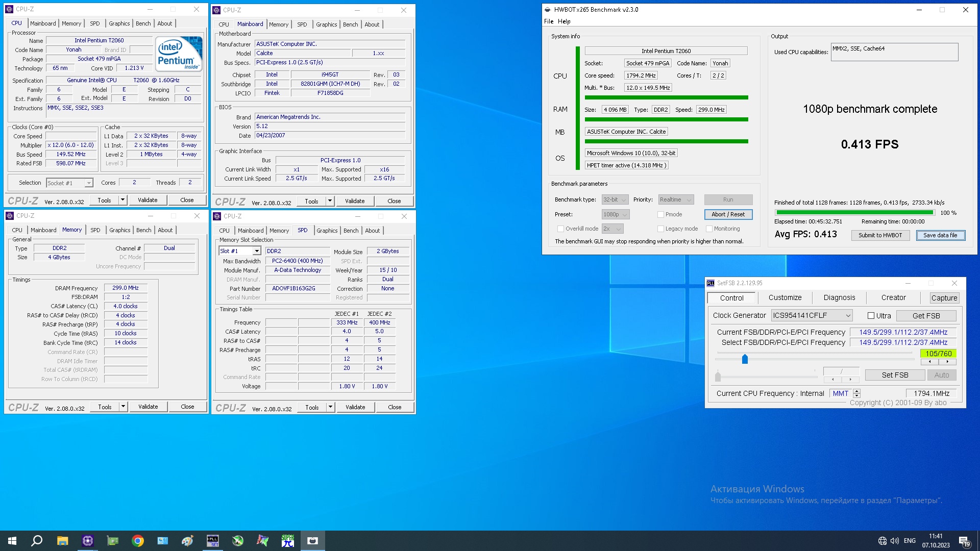Open the Overkill 2x multiplier dropdown
This screenshot has width=980, height=551.
(x=612, y=229)
